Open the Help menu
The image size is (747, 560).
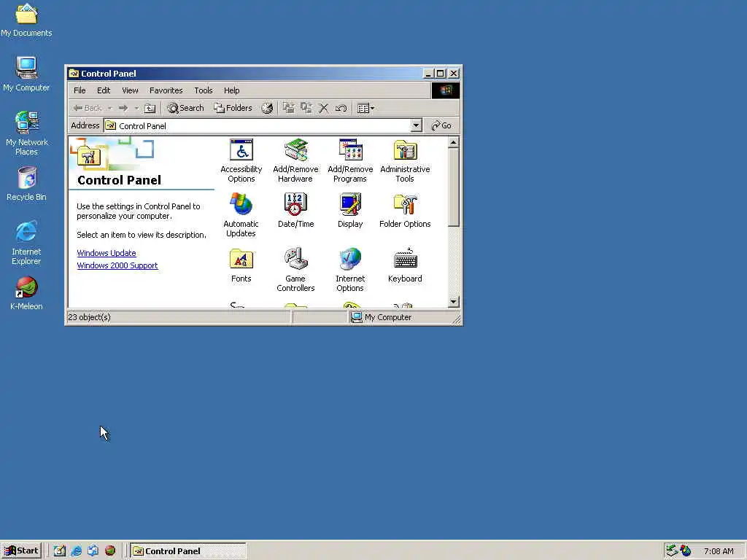click(231, 90)
